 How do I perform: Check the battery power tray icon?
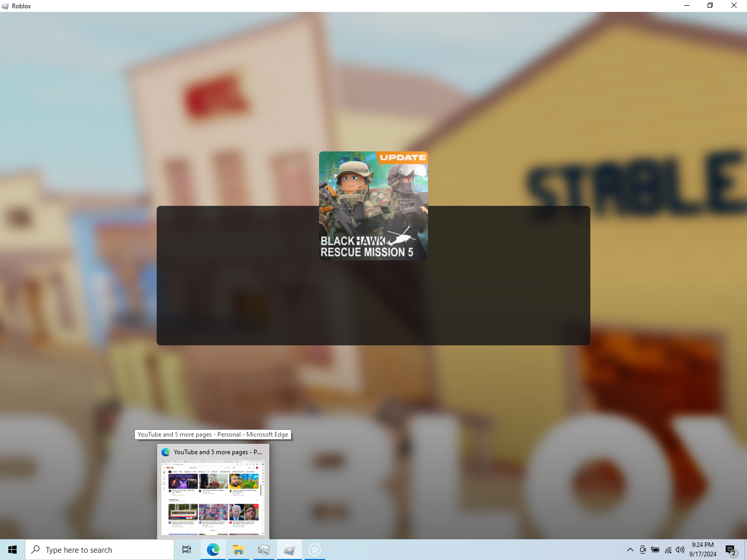point(655,550)
